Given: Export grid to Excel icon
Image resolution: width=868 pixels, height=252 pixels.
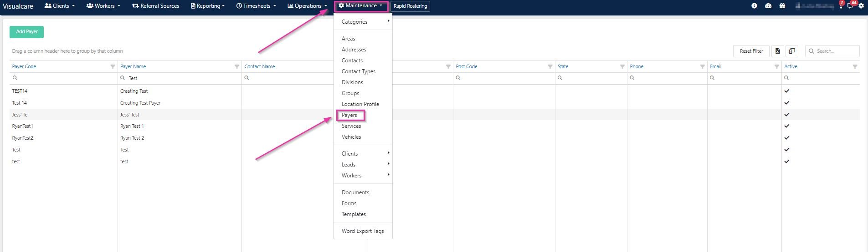Looking at the screenshot, I should [777, 51].
